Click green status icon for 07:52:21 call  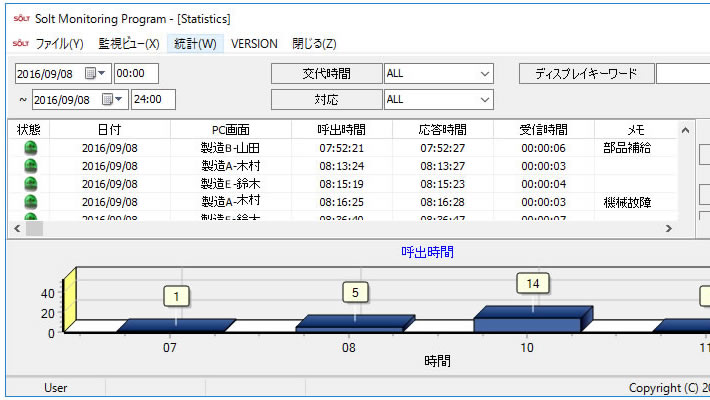coord(30,148)
